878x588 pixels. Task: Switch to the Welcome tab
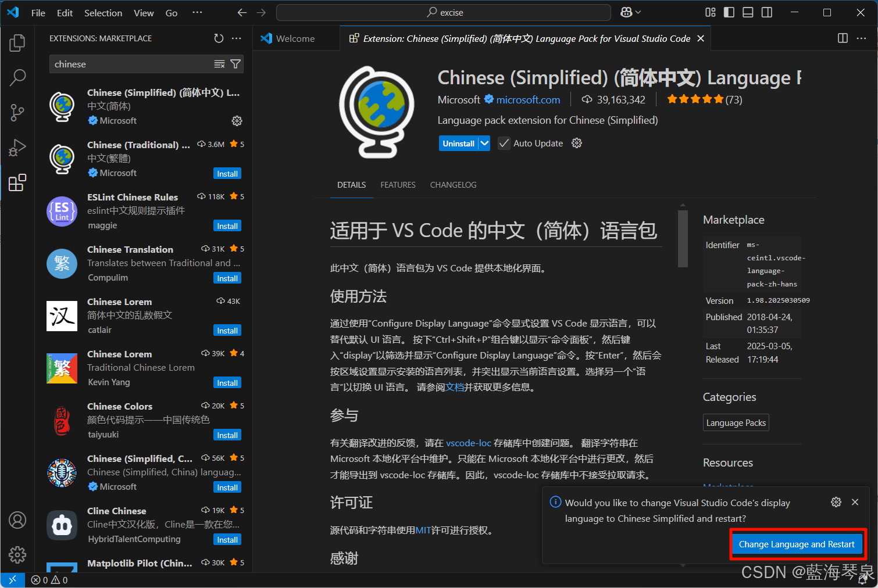tap(296, 38)
